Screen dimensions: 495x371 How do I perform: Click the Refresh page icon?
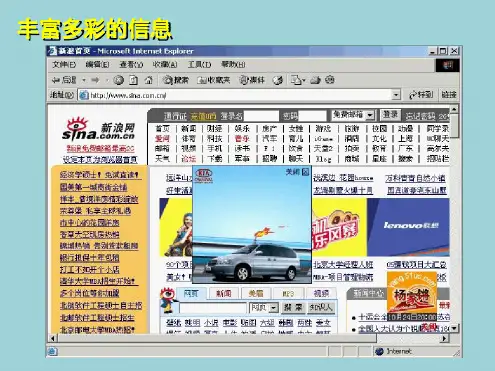(133, 80)
